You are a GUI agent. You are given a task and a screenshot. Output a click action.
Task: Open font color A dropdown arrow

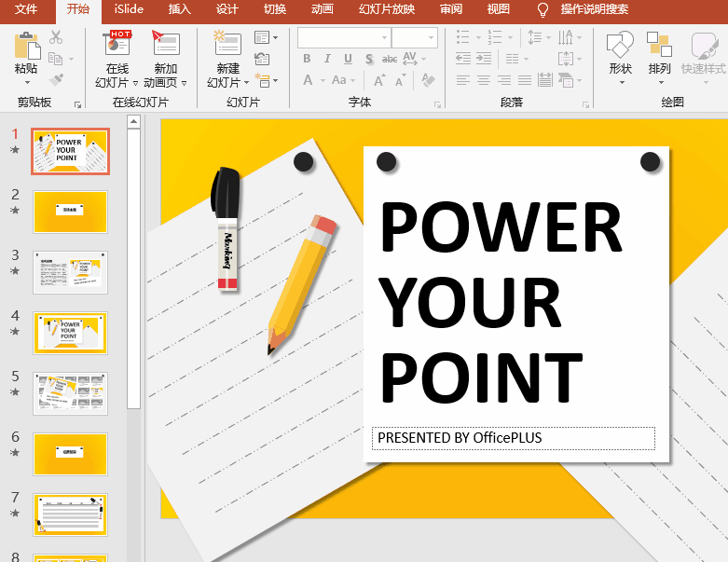[x=323, y=81]
